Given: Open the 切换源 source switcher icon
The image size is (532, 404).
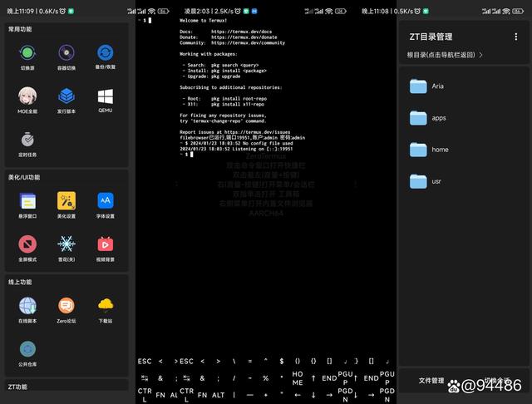Looking at the screenshot, I should click(x=27, y=53).
